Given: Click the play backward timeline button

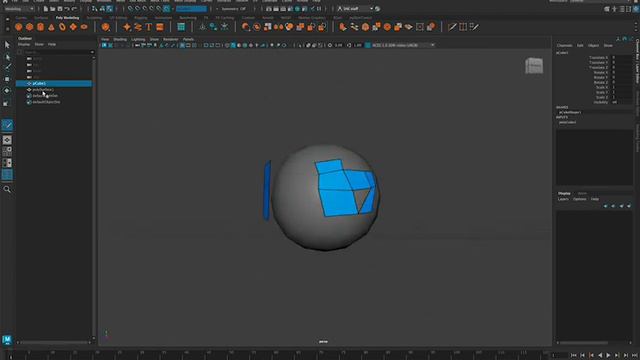Looking at the screenshot, I should (x=600, y=356).
